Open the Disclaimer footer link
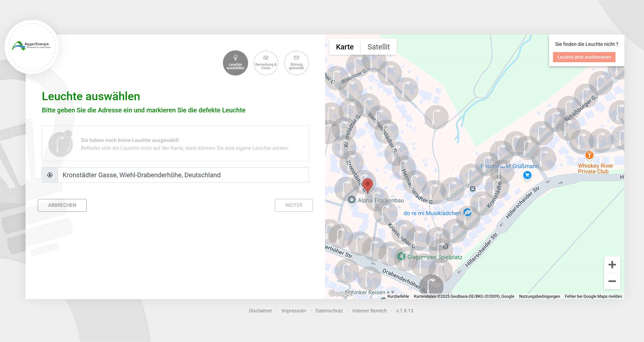This screenshot has height=342, width=644. (260, 311)
